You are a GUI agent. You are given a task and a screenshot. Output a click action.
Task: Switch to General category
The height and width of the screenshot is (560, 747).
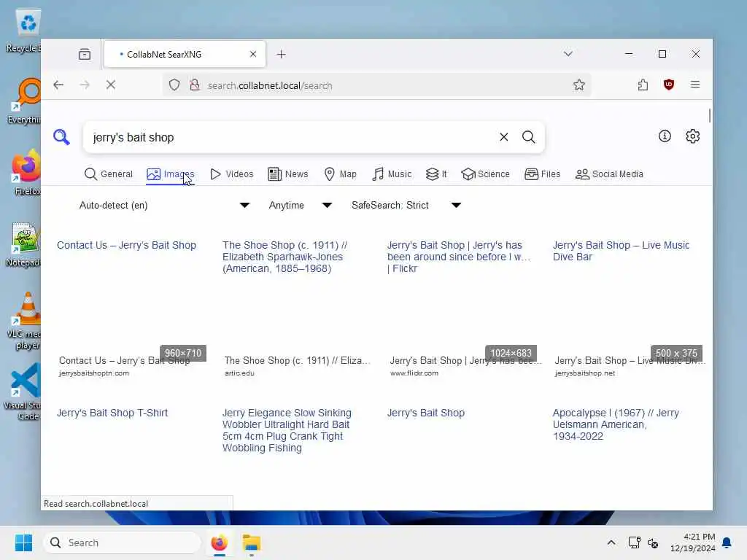tap(109, 174)
